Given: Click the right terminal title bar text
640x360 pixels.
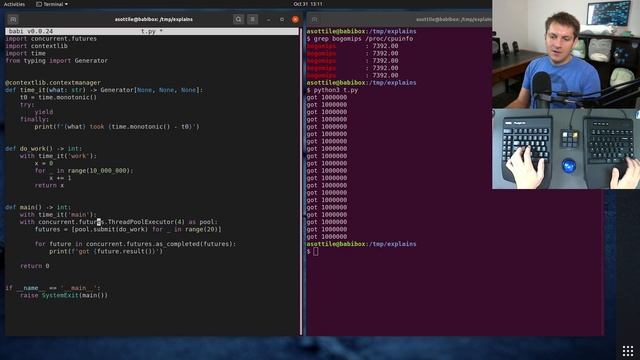Looking at the screenshot, I should (453, 19).
